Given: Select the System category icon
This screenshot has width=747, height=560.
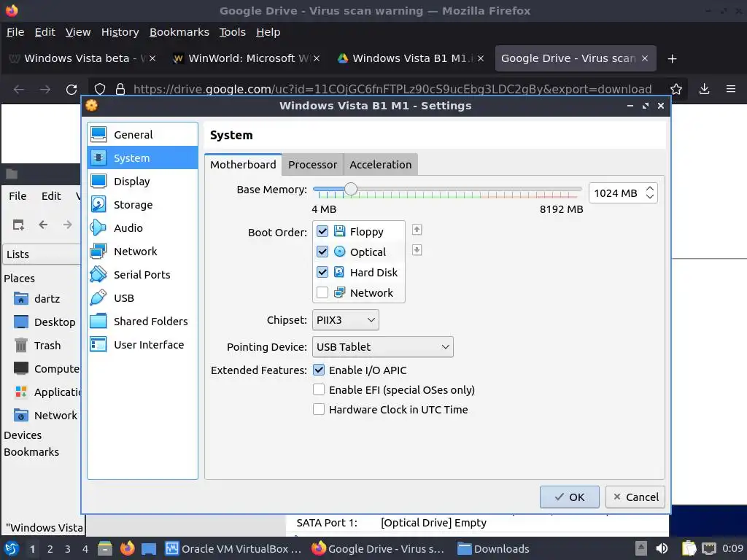Looking at the screenshot, I should point(98,158).
